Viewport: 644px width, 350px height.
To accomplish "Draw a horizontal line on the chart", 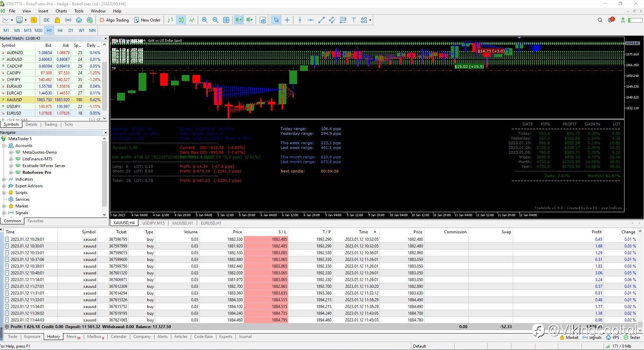I will pos(311,20).
